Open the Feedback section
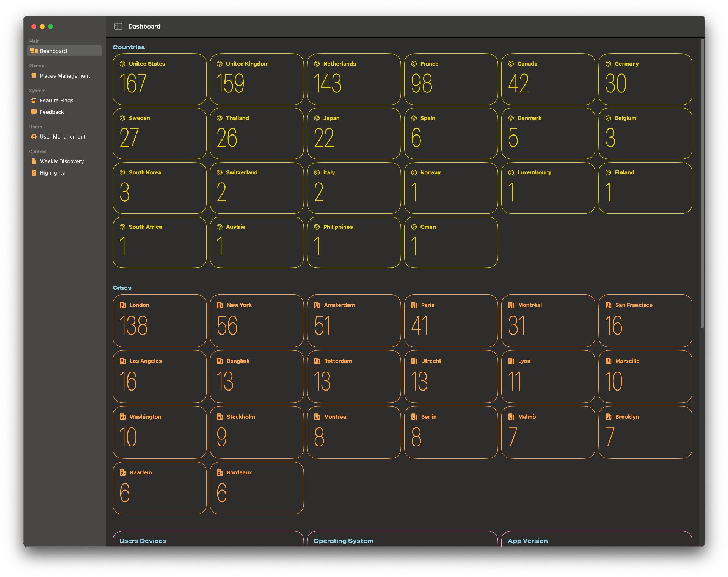The image size is (728, 577). (64, 112)
